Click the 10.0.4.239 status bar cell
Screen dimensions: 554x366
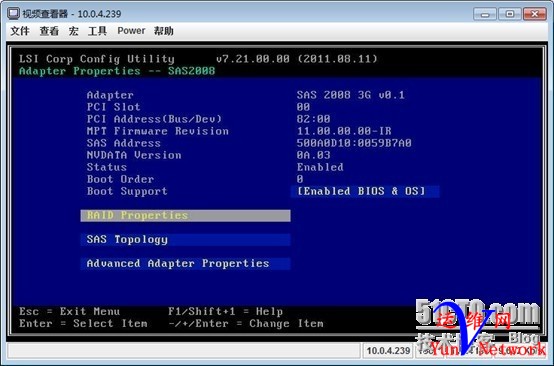coord(388,351)
